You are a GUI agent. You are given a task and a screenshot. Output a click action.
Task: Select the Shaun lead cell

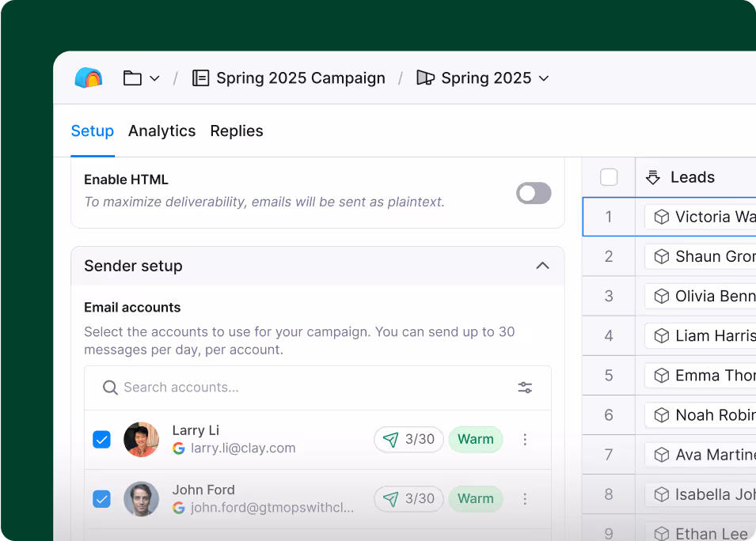[695, 256]
